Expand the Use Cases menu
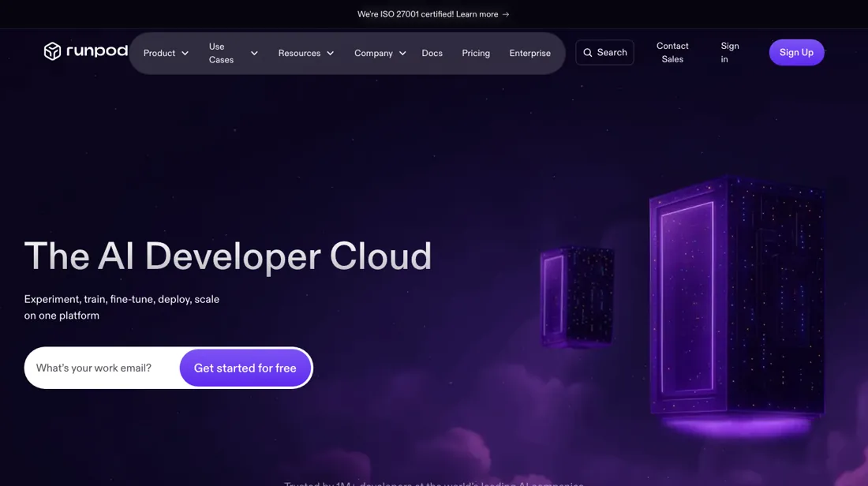868x486 pixels. click(233, 53)
